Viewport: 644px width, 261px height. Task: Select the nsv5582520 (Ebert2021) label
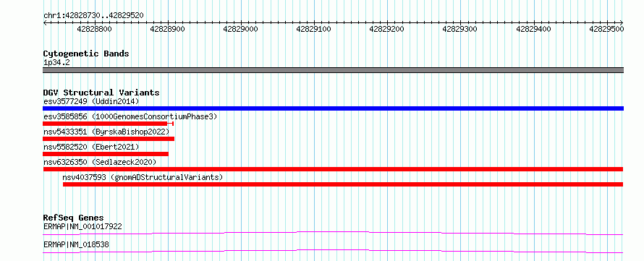click(x=91, y=147)
